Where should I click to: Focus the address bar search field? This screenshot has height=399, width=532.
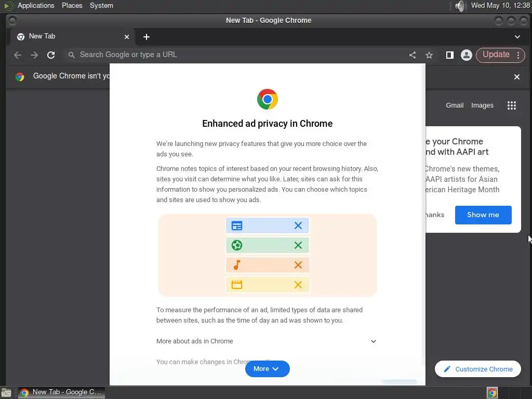tap(234, 55)
